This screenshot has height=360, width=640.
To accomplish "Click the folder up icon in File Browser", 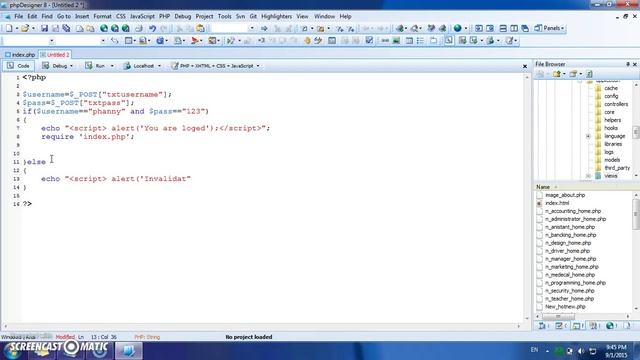I will point(556,74).
